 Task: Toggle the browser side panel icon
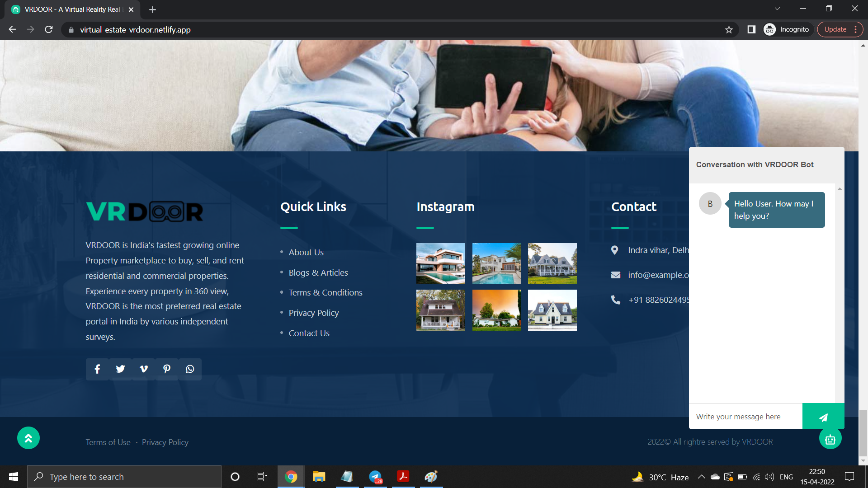(x=751, y=30)
